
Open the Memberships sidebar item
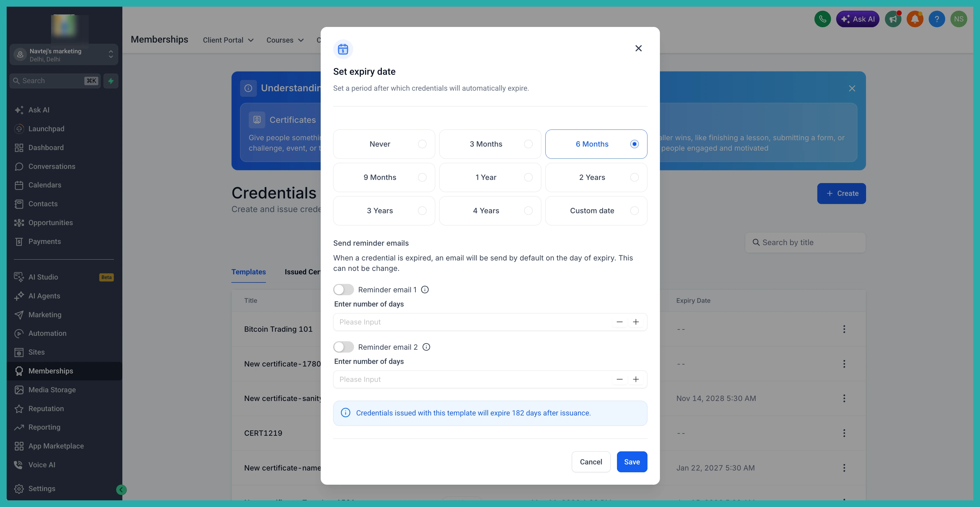64,371
